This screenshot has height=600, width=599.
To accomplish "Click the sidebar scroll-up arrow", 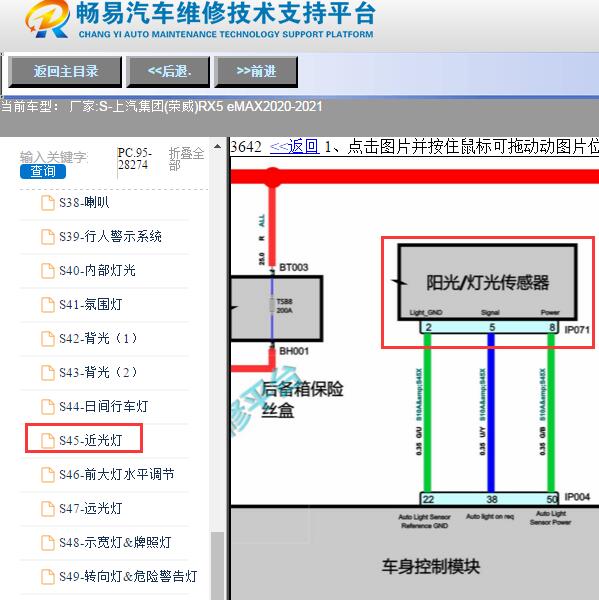I will (x=217, y=147).
